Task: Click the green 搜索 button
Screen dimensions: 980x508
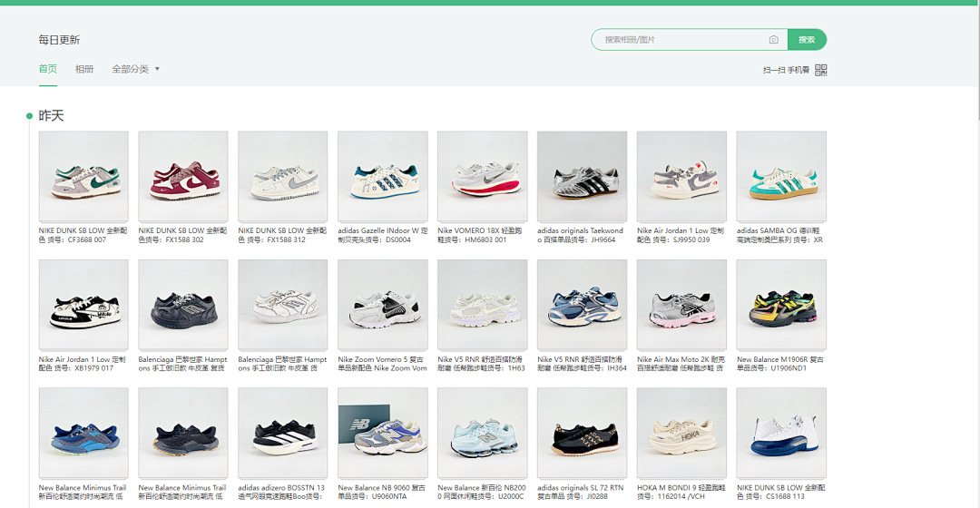Action: tap(807, 39)
